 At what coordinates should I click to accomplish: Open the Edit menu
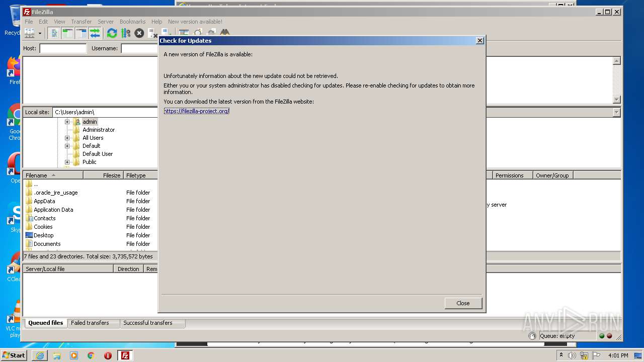pyautogui.click(x=43, y=22)
